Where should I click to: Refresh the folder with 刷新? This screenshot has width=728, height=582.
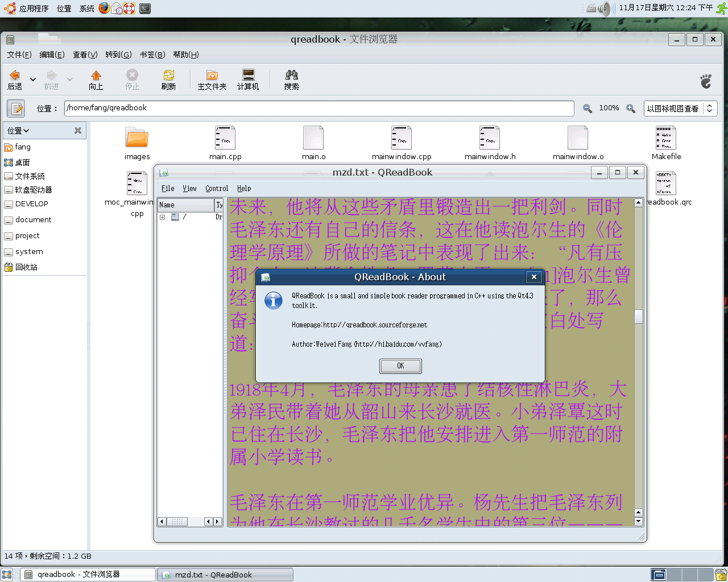click(x=169, y=80)
